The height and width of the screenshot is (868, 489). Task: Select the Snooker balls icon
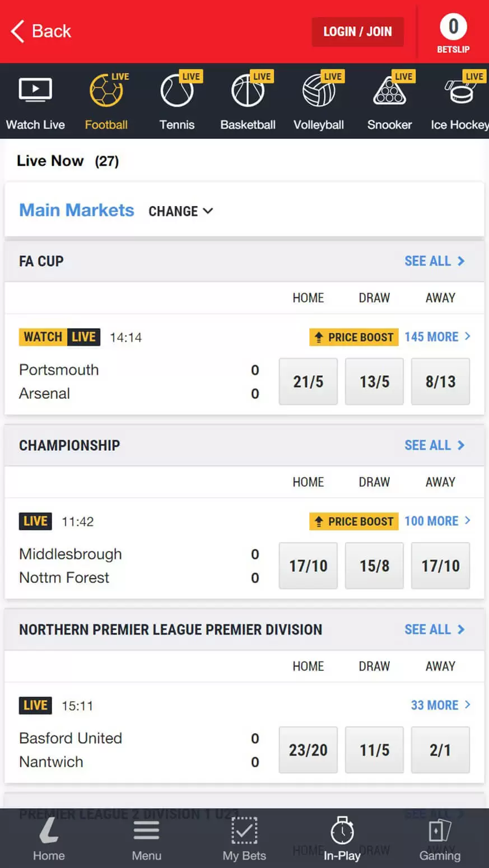pyautogui.click(x=389, y=91)
